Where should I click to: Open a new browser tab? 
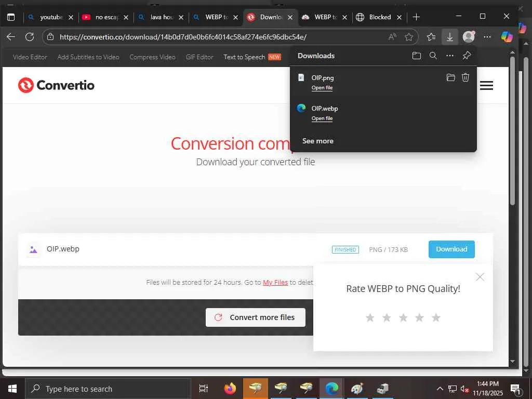click(416, 17)
